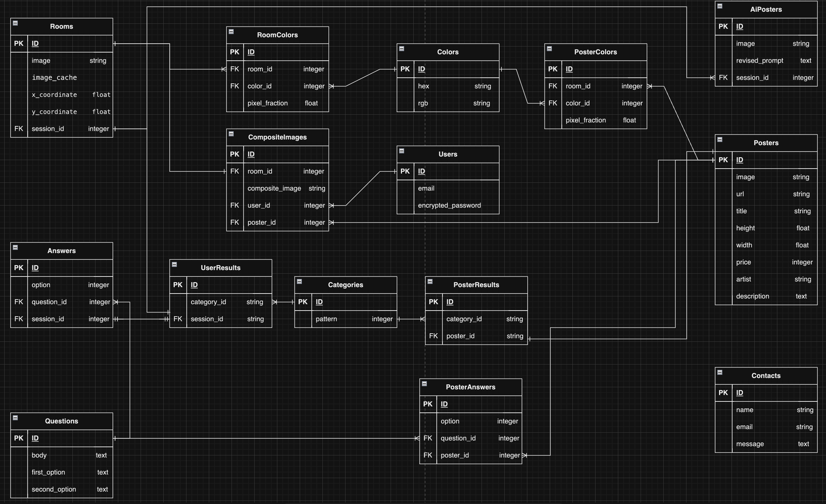Select pixel_fraction row in RoomColors
826x504 pixels.
click(277, 103)
